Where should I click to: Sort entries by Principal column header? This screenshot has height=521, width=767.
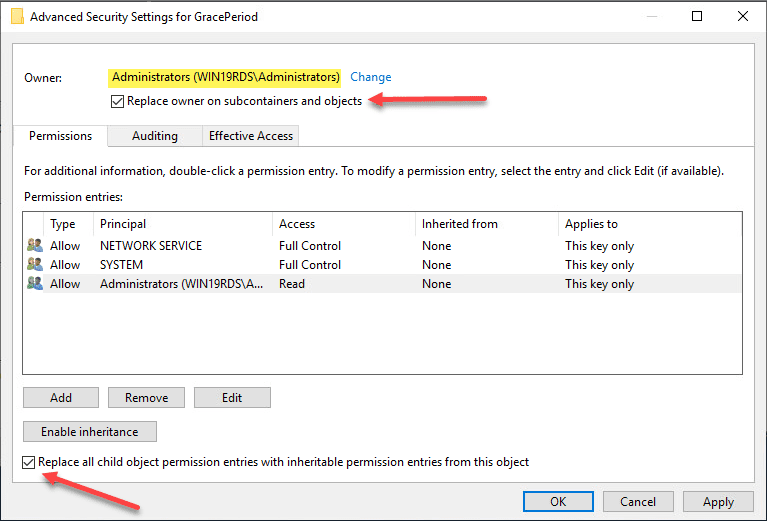coord(182,224)
